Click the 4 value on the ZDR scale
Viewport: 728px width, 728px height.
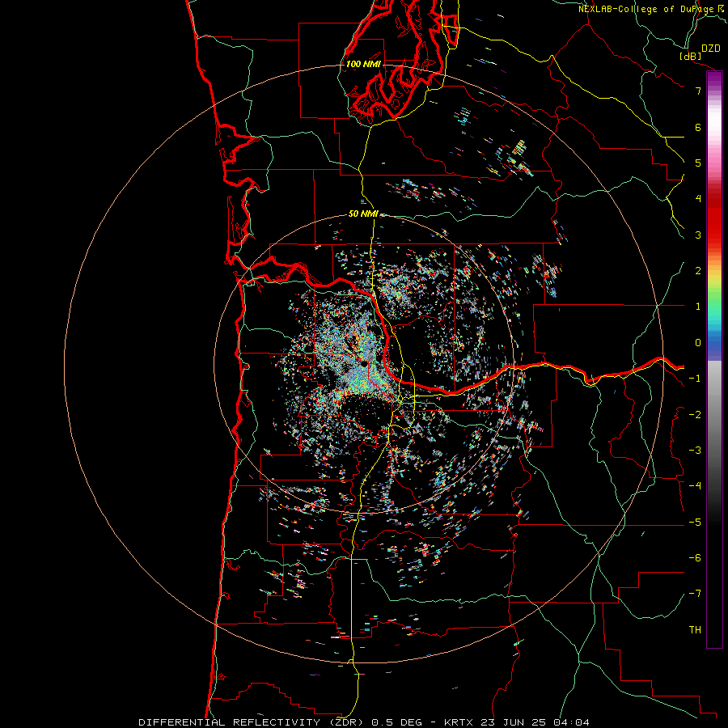point(698,199)
